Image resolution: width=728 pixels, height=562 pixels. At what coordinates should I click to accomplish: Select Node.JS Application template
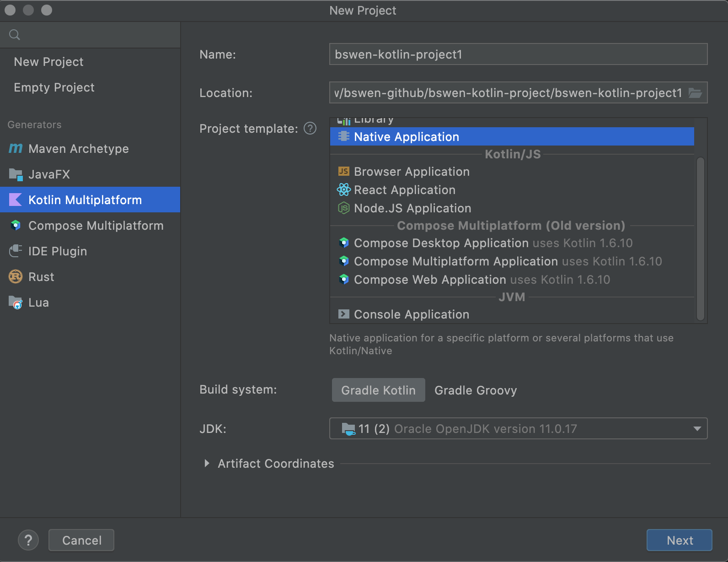[x=512, y=208]
